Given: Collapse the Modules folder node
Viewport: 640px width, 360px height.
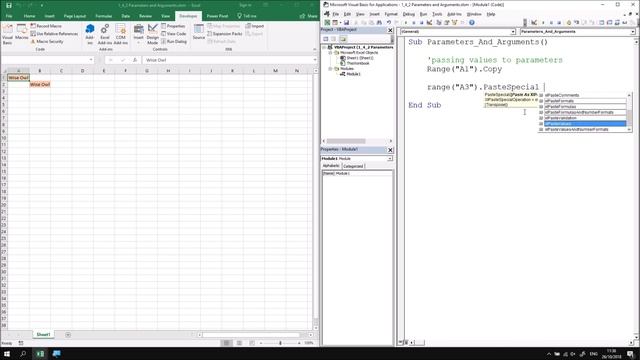Looking at the screenshot, I should click(330, 69).
